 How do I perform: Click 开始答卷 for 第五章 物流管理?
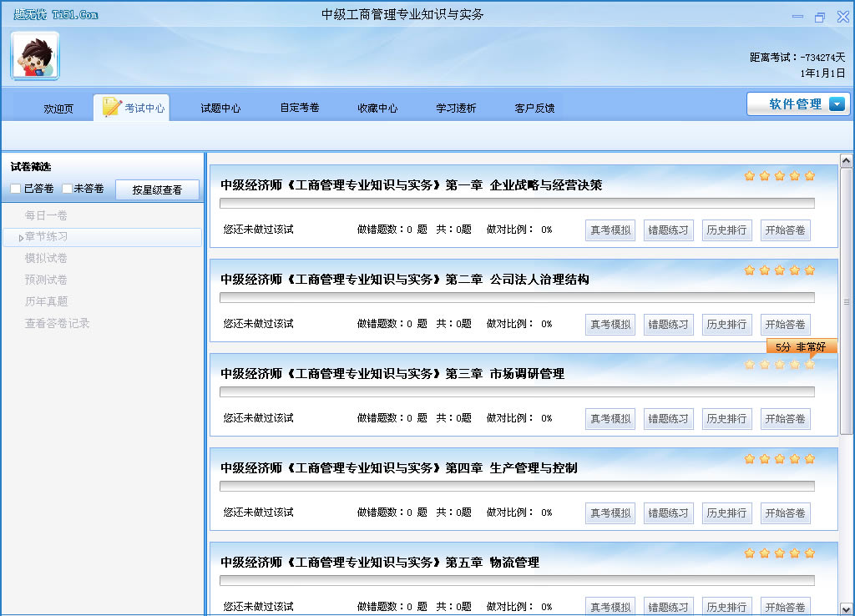point(785,606)
